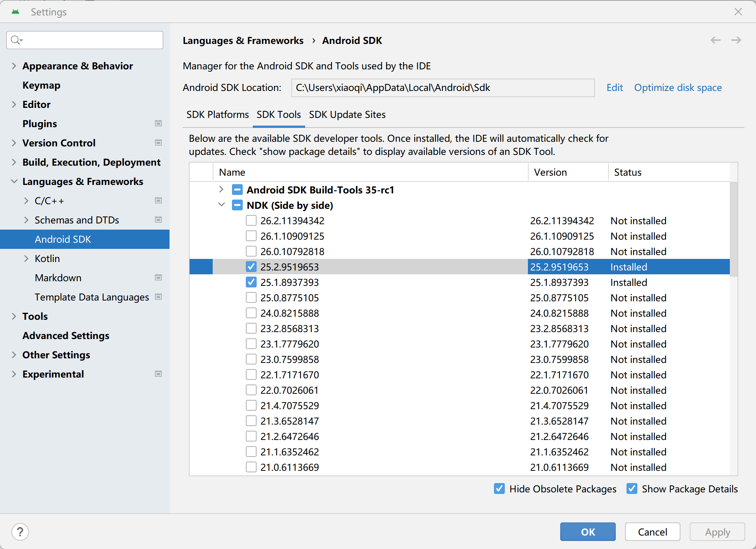Open Template Data Languages settings
Image resolution: width=756 pixels, height=549 pixels.
click(x=92, y=297)
